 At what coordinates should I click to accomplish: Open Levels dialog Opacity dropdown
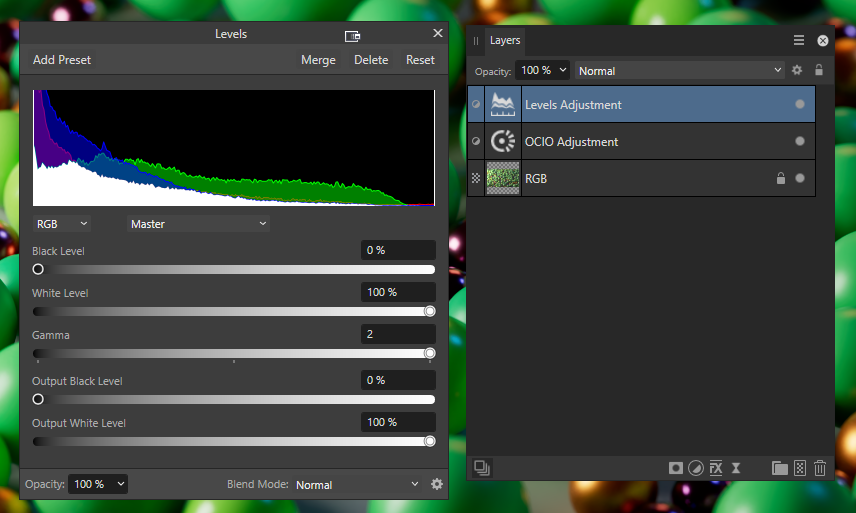[x=98, y=484]
